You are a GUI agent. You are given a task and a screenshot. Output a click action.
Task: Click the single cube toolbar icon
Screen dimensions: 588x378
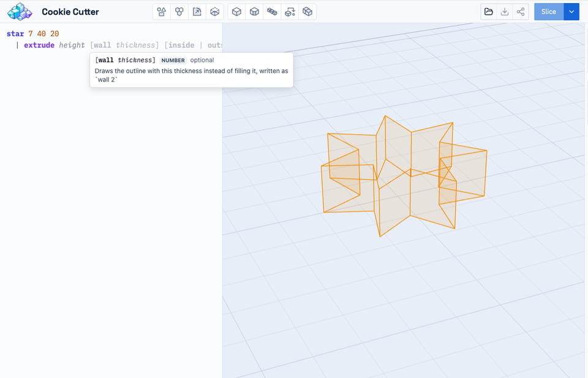pos(236,12)
